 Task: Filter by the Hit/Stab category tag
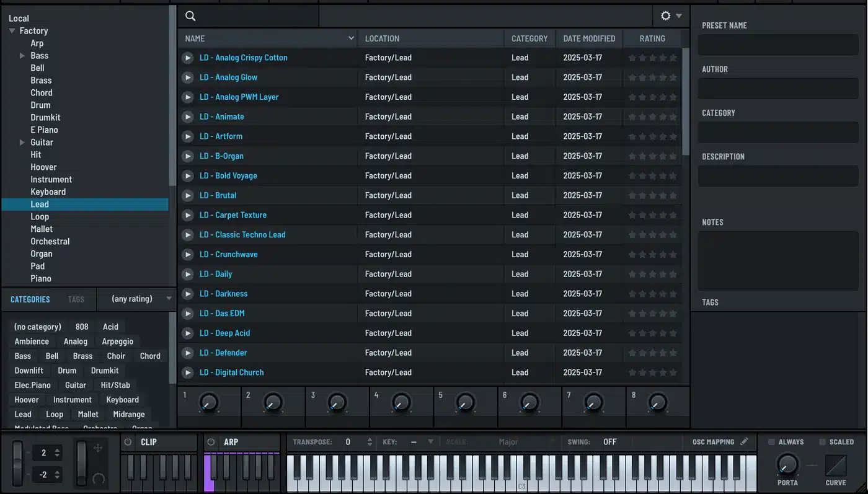[115, 385]
